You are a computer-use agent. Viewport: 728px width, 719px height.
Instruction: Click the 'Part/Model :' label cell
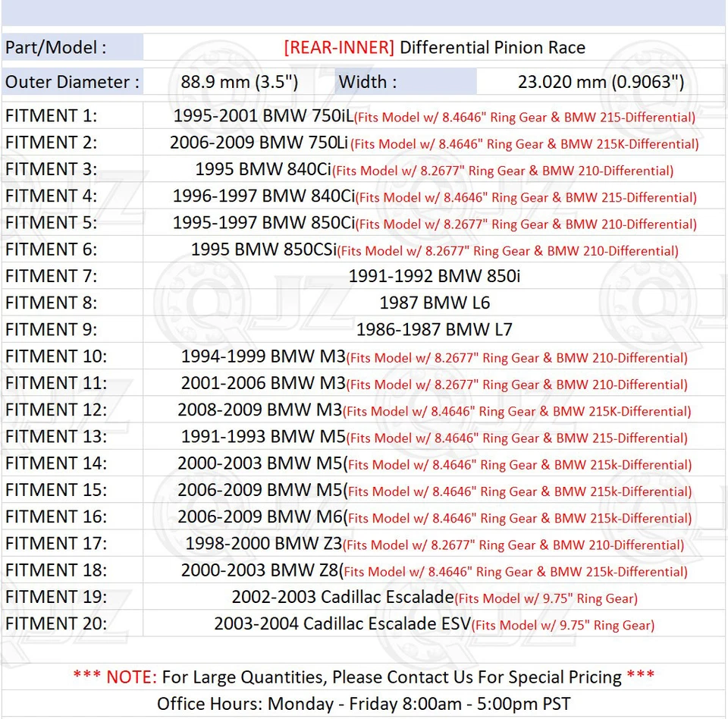point(73,47)
